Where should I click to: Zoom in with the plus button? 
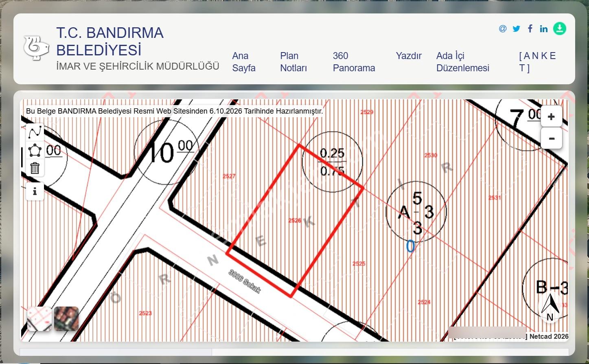552,117
